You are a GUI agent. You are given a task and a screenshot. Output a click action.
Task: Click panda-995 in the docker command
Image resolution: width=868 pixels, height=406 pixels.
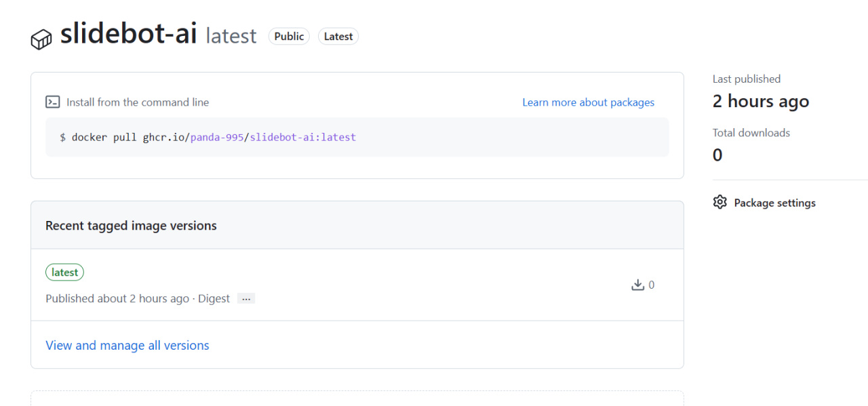click(217, 137)
